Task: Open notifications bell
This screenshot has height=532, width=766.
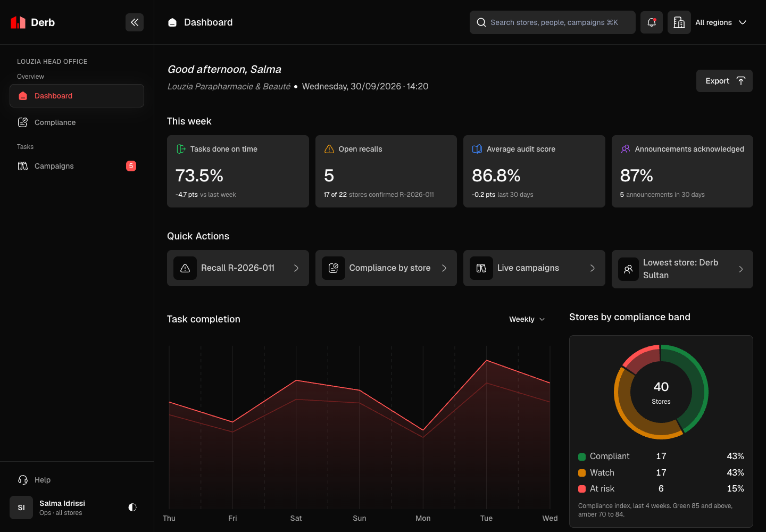Action: (x=652, y=22)
